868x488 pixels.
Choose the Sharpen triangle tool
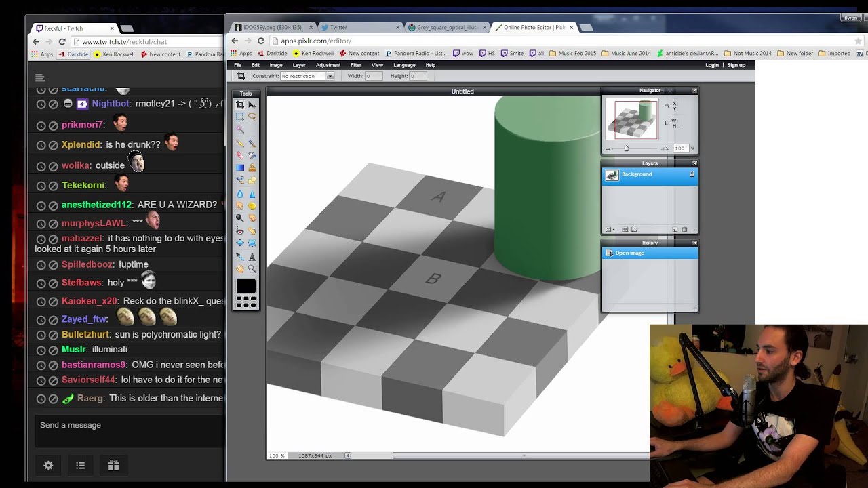[x=252, y=194]
